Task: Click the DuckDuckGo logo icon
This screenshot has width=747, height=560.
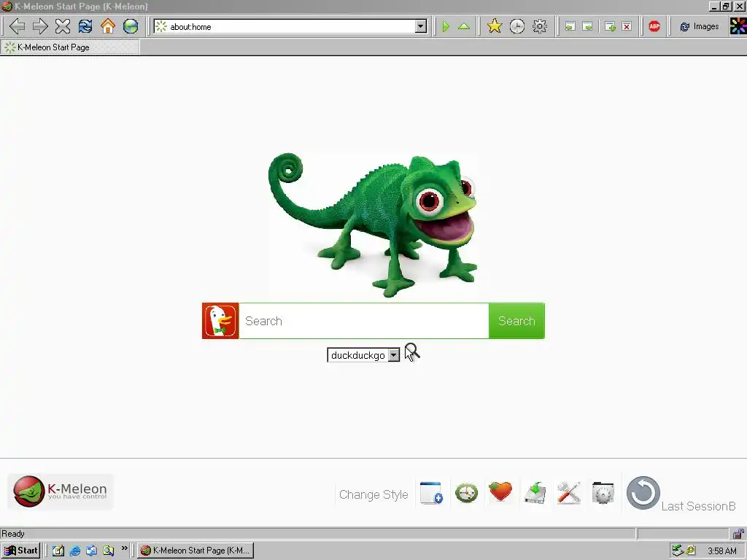Action: click(220, 321)
